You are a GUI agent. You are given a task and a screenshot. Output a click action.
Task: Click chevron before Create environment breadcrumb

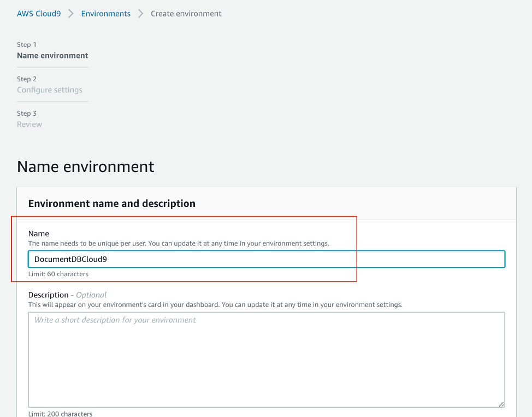pyautogui.click(x=140, y=14)
